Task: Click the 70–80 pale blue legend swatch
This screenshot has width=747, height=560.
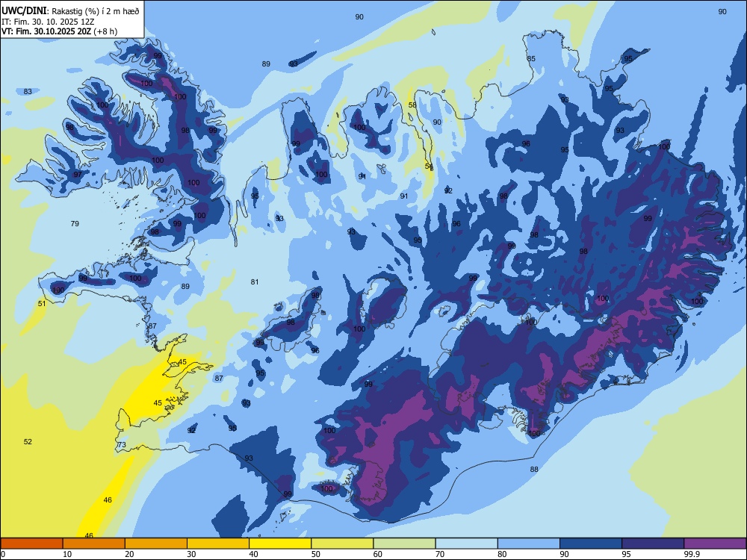Action: (466, 544)
